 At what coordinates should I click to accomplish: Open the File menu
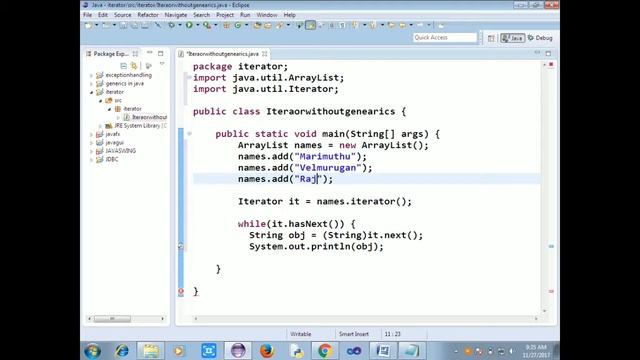tap(87, 15)
